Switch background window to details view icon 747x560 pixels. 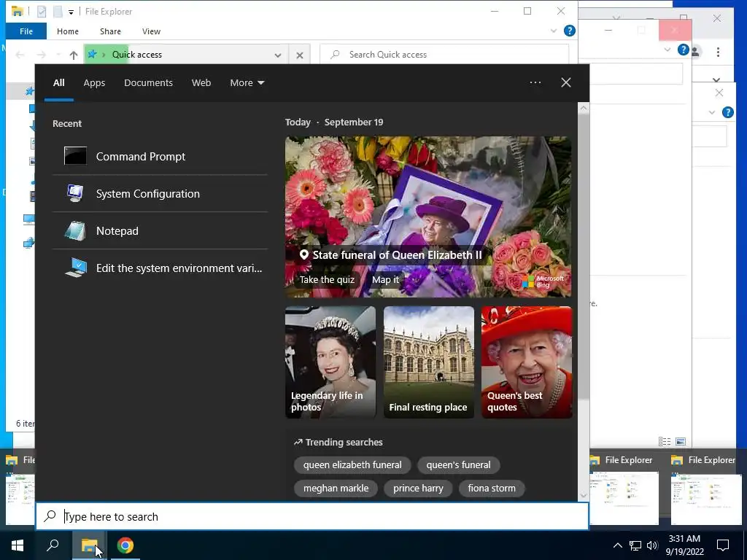point(665,442)
